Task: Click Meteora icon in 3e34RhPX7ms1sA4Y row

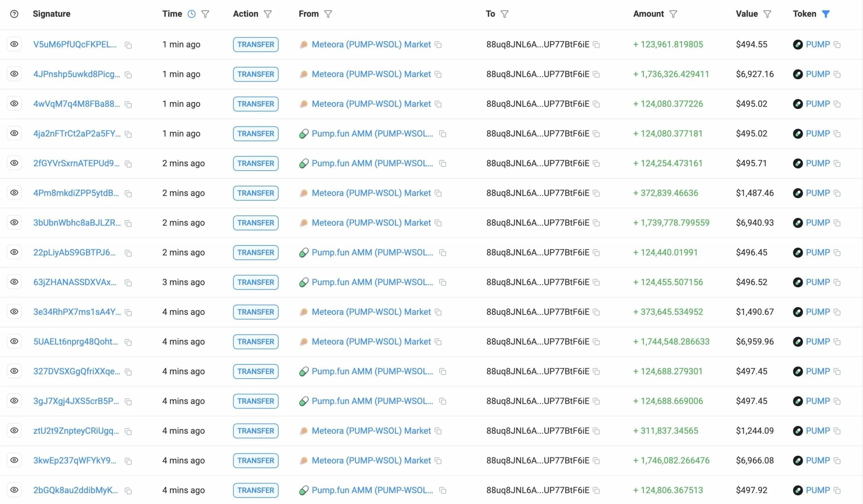Action: tap(303, 312)
